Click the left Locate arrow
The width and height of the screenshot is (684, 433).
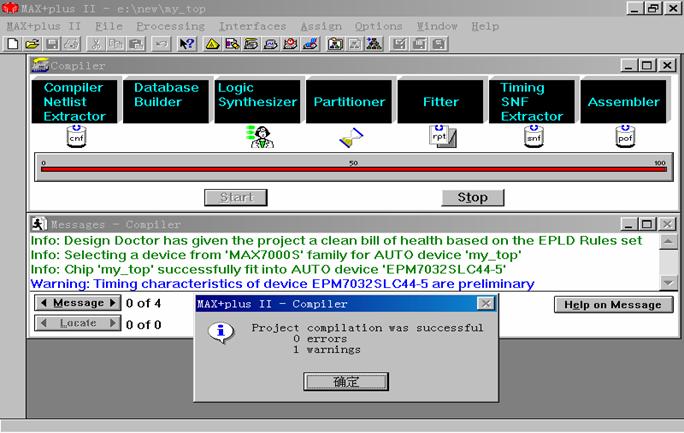click(44, 324)
